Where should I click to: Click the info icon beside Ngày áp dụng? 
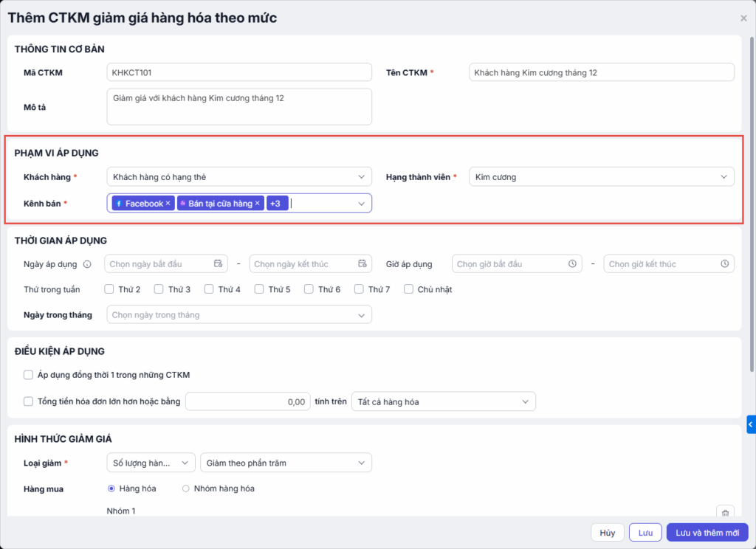point(87,264)
